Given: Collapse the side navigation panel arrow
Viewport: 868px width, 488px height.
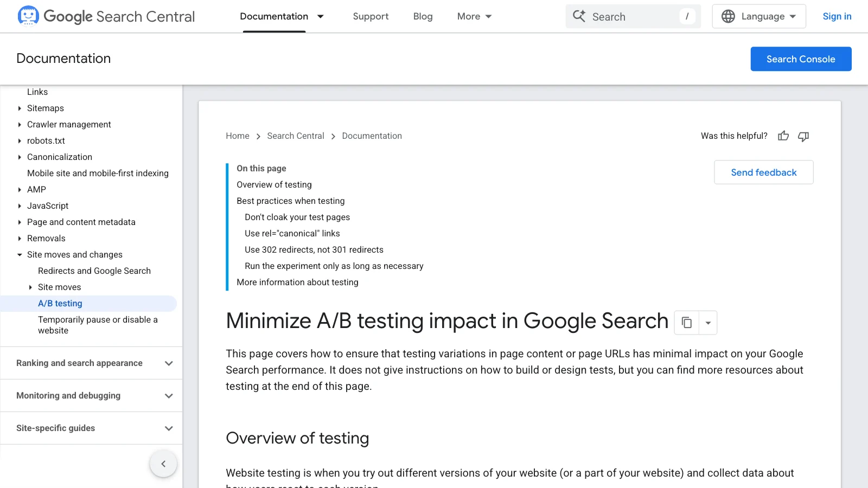Looking at the screenshot, I should click(163, 464).
